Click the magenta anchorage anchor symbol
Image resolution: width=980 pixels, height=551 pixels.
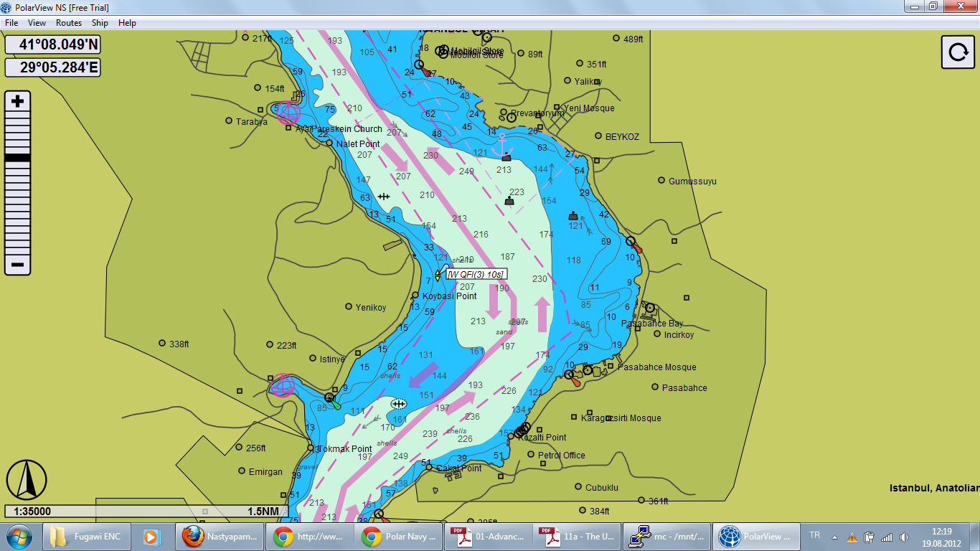(501, 143)
